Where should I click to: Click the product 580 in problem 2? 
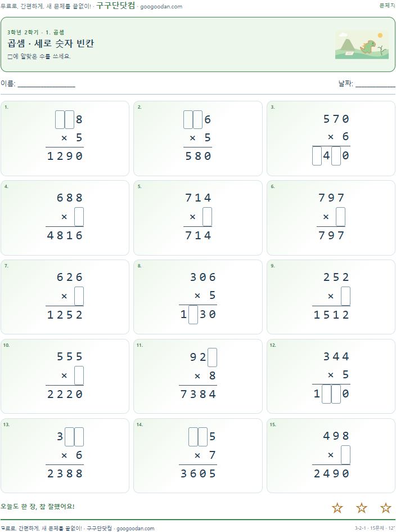click(198, 156)
